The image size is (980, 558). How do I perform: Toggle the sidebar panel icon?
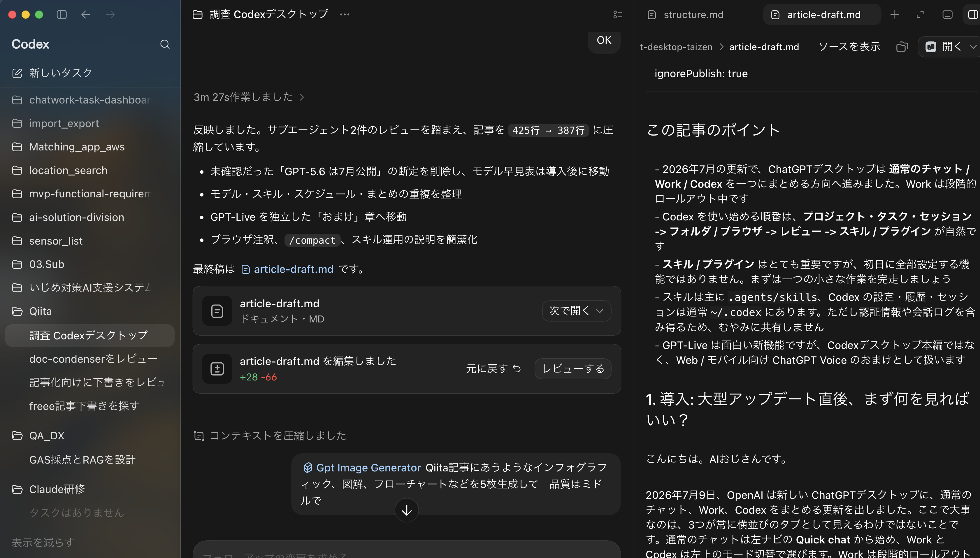[x=62, y=15]
